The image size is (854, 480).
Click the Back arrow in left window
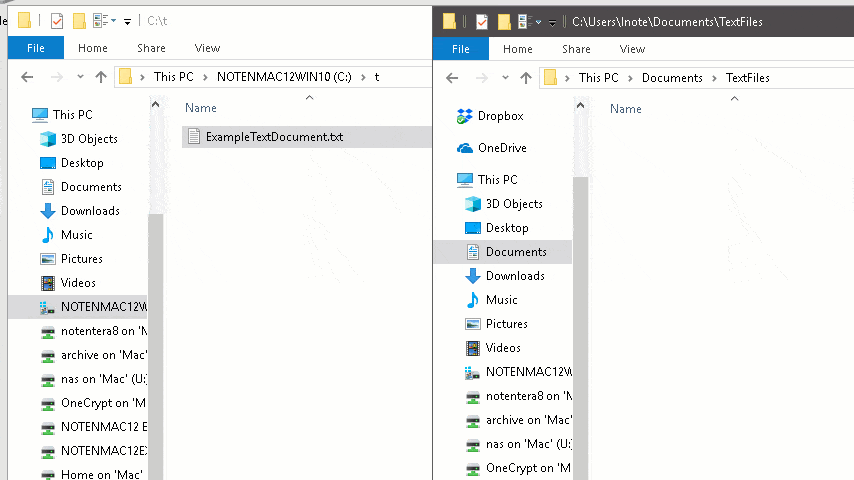(25, 77)
